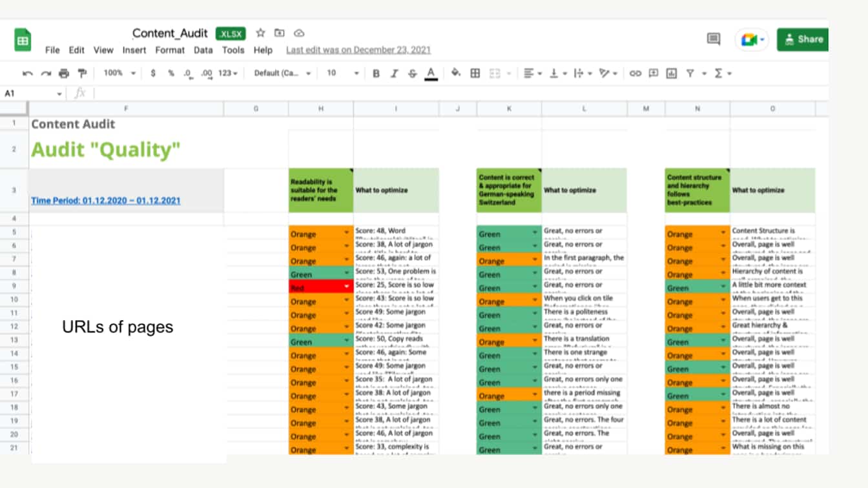Select the Paint format tool
868x488 pixels.
pyautogui.click(x=82, y=73)
